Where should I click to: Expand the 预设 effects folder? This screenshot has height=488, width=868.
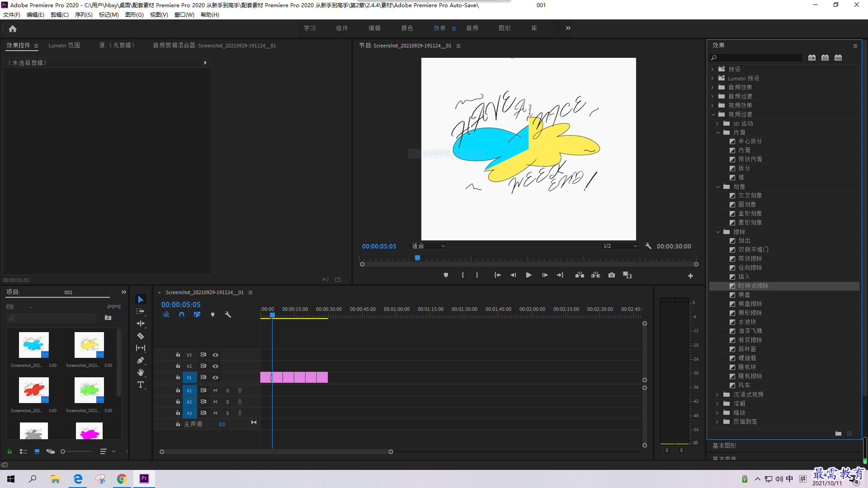712,69
